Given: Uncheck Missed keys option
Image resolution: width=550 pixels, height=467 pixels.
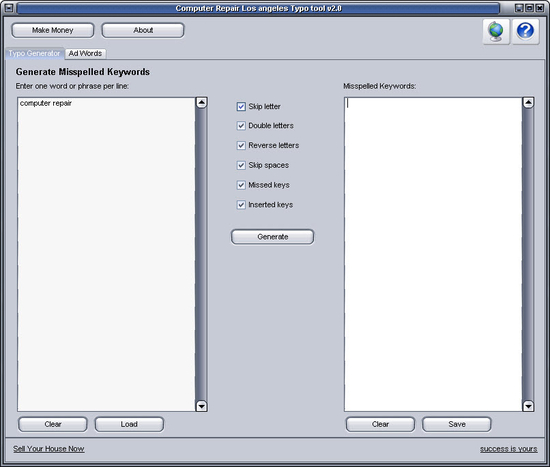Looking at the screenshot, I should click(241, 185).
